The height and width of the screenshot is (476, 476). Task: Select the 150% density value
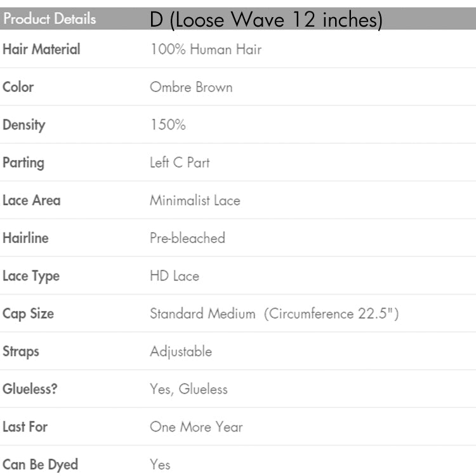coord(168,125)
